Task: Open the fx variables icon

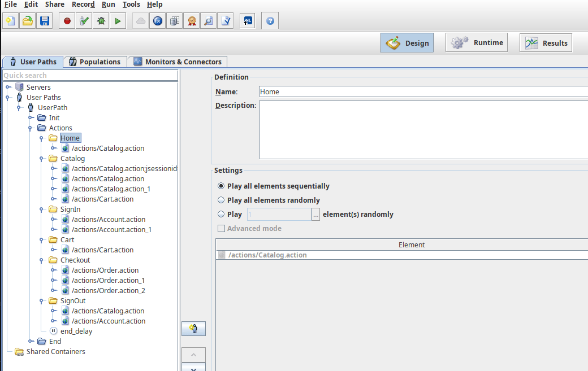Action: click(x=158, y=21)
